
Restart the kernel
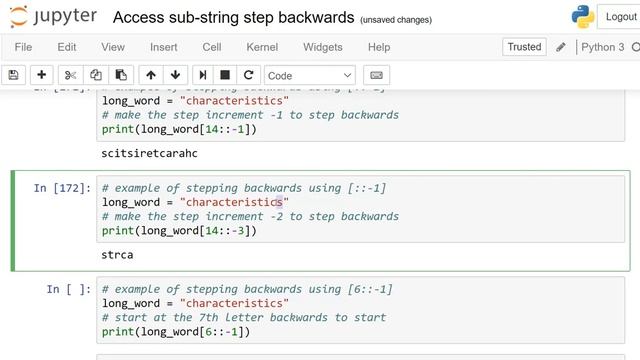click(248, 75)
